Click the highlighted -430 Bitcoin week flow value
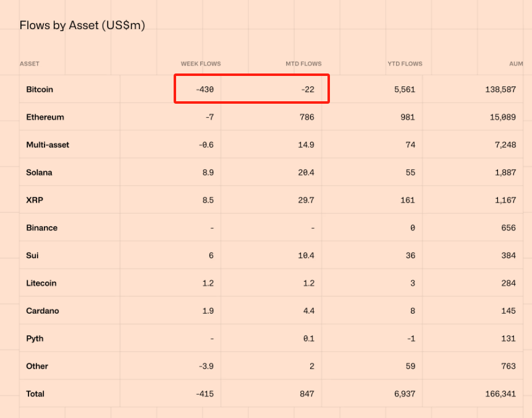532x418 pixels. pos(206,89)
